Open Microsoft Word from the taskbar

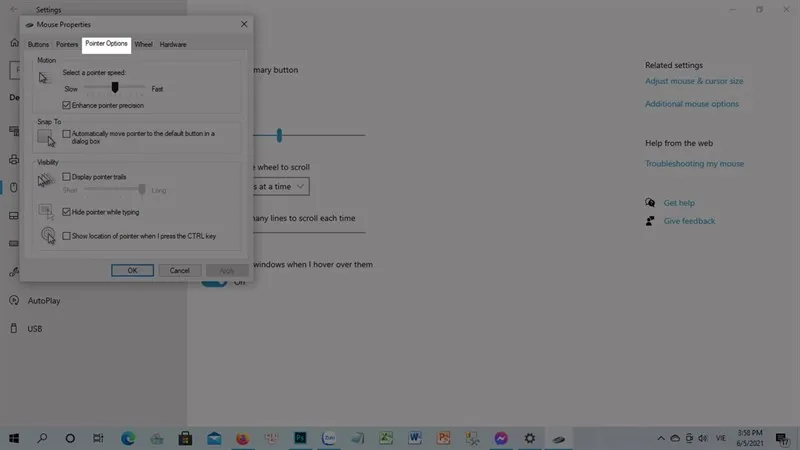[x=415, y=438]
